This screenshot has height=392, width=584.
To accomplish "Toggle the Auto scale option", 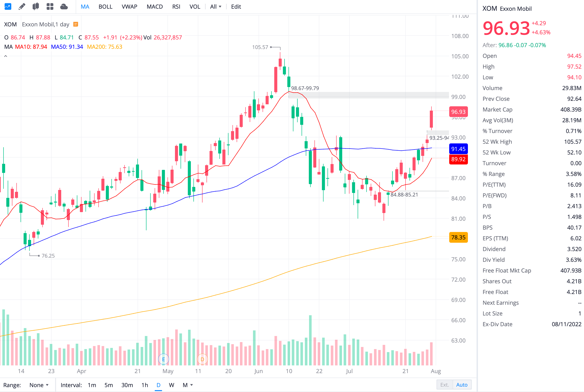I will click(462, 385).
